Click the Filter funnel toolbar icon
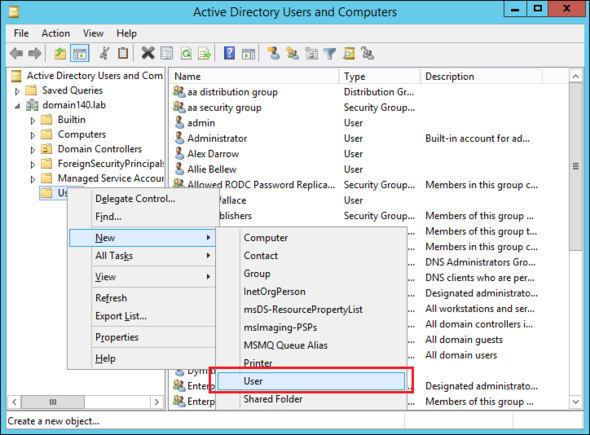This screenshot has width=590, height=435. pos(330,53)
